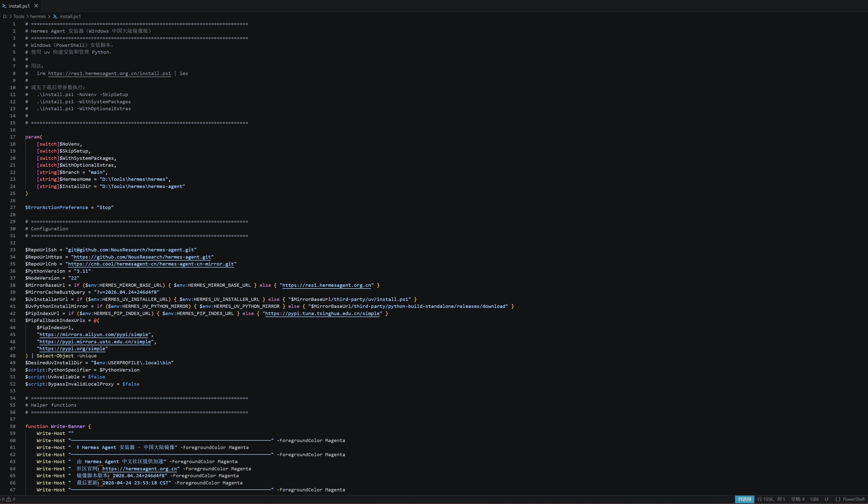Click the [string]$Branch parameter
868x504 pixels.
click(58, 172)
